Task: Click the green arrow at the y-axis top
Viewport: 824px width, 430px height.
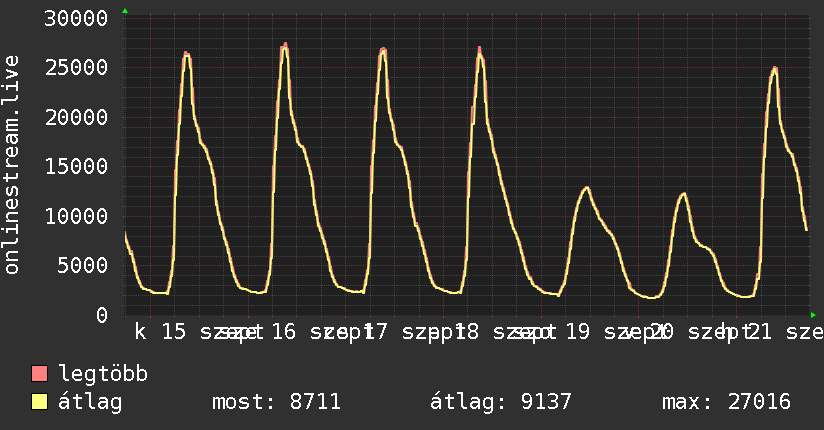Action: click(125, 11)
